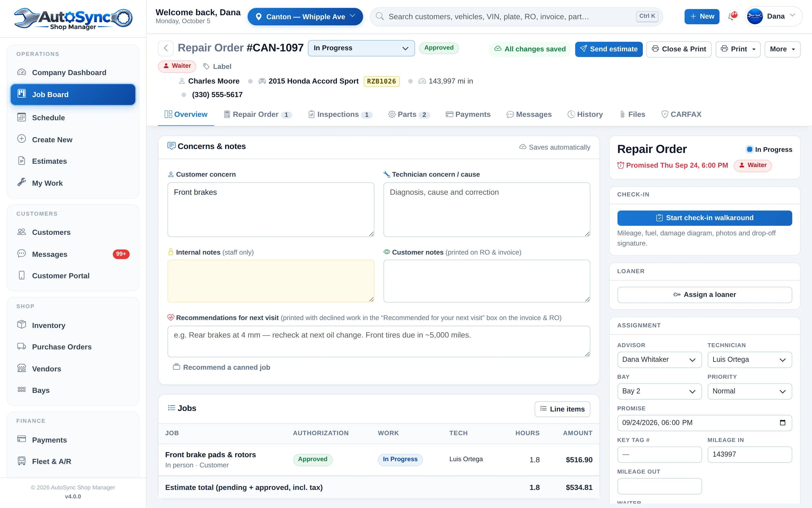Viewport: 812px width, 508px height.
Task: Open the Priority Normal dropdown
Action: (750, 391)
